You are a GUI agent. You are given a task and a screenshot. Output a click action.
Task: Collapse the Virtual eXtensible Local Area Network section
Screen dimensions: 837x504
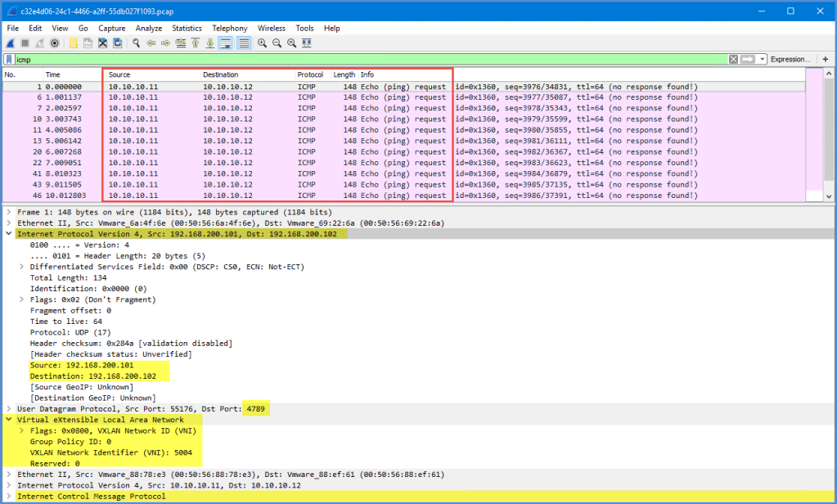[x=9, y=419]
